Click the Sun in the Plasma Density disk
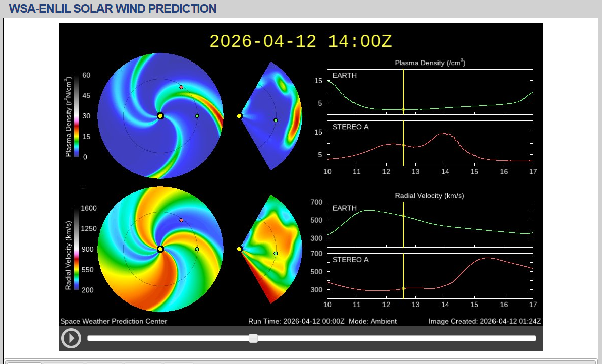This screenshot has width=602, height=364. click(x=160, y=116)
